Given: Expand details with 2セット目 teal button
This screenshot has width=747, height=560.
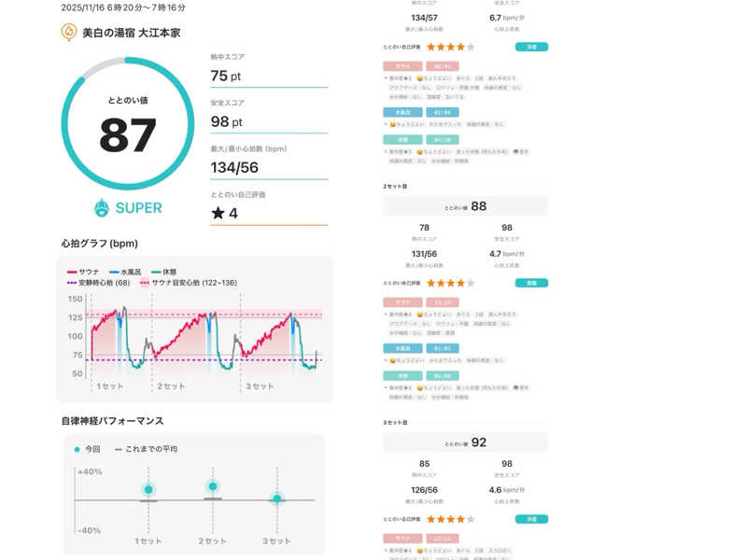Looking at the screenshot, I should [x=530, y=282].
